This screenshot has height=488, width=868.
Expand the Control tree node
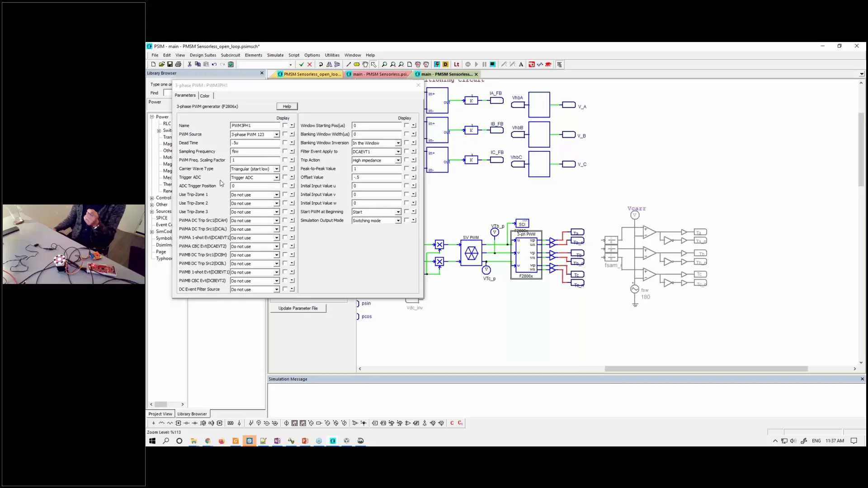pyautogui.click(x=152, y=198)
